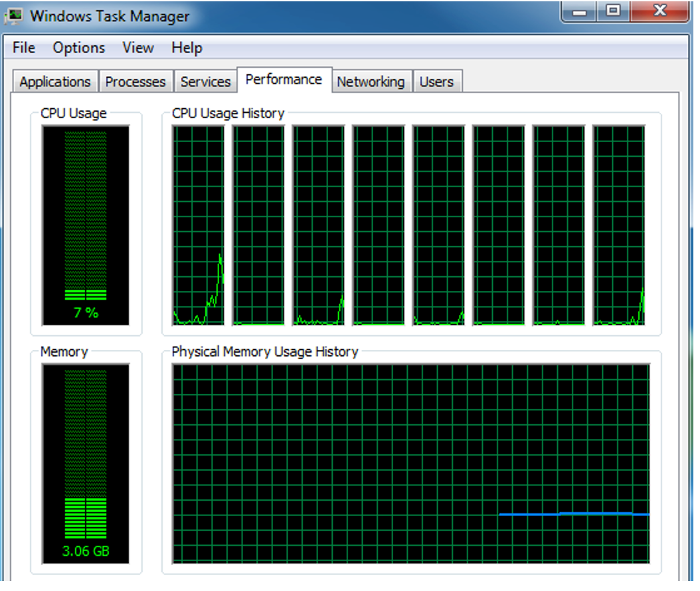Click the Windows Task Manager title text
Viewport: 700px width, 591px height.
[110, 17]
